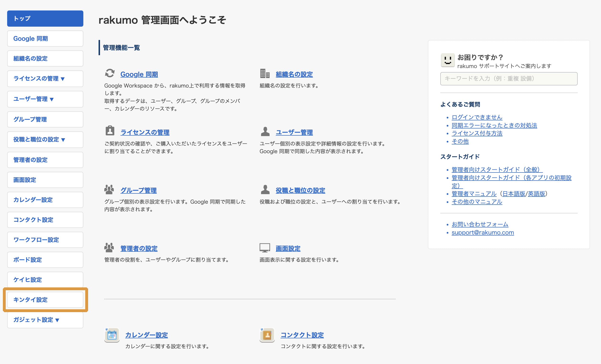Click the Google sync refresh-arrows icon
The height and width of the screenshot is (364, 601).
coord(110,73)
